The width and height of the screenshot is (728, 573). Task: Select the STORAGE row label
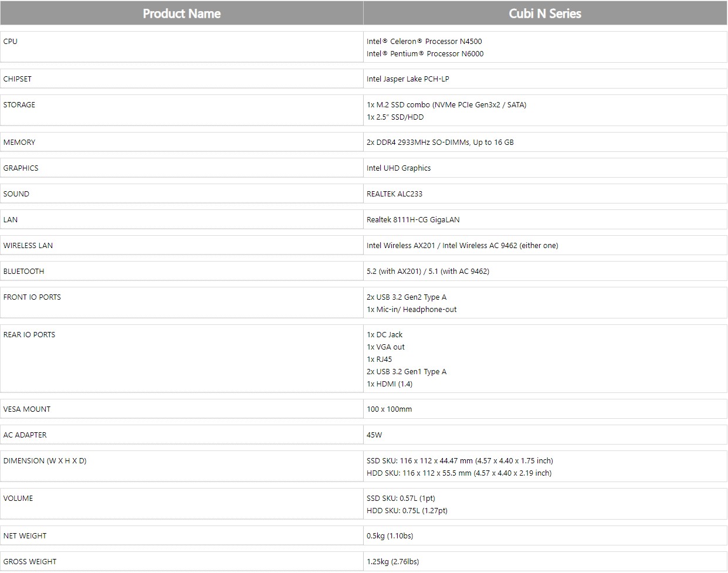(x=19, y=105)
